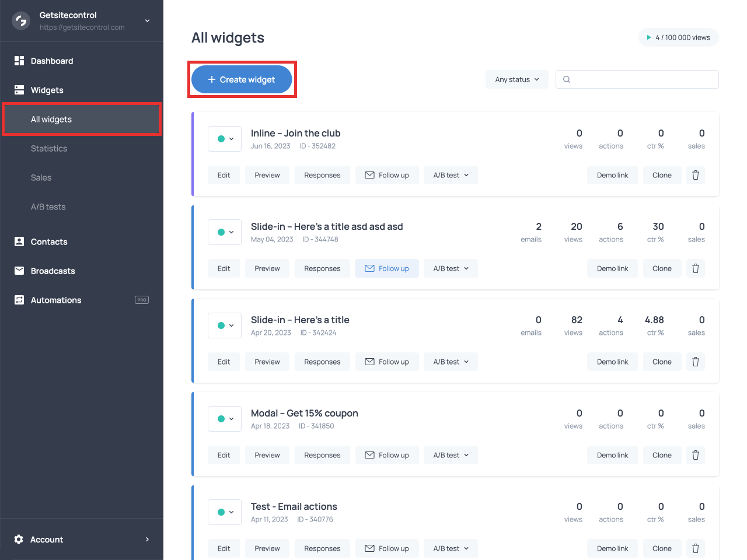Delete the Inline – Join the club widget

coord(696,175)
